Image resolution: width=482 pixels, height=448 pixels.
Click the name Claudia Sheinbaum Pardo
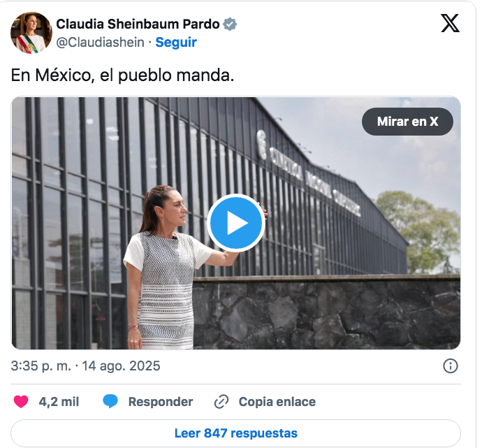[x=138, y=24]
